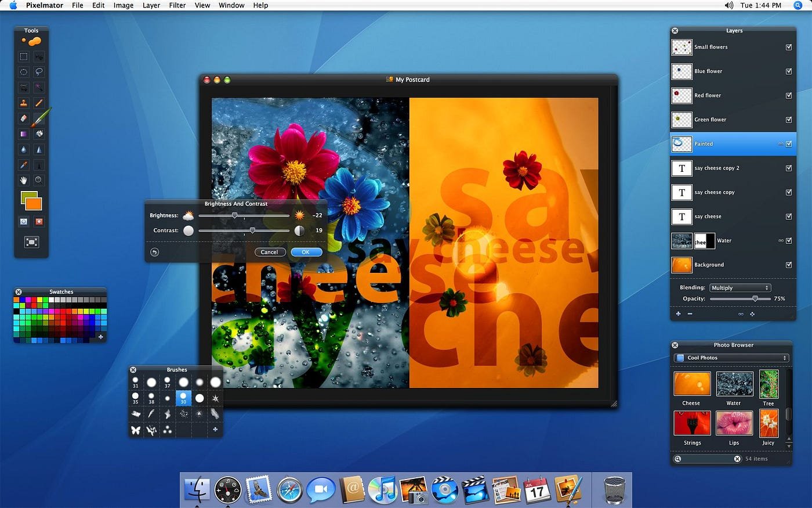Screen dimensions: 812x508
Task: Open the Cool Photos album dropdown
Action: (731, 358)
